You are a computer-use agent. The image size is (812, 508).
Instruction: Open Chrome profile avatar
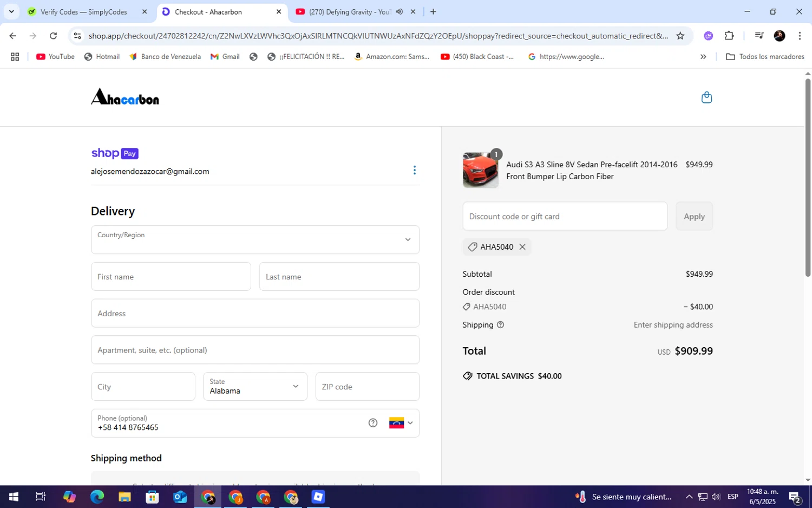[780, 36]
